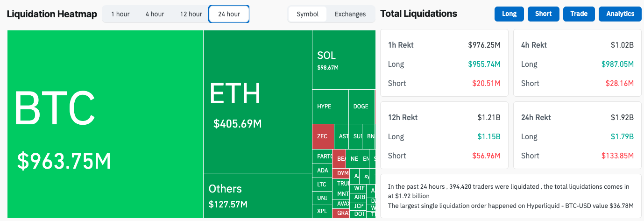Viewport: 644px width, 221px height.
Task: Click the blue Short button
Action: 544,14
